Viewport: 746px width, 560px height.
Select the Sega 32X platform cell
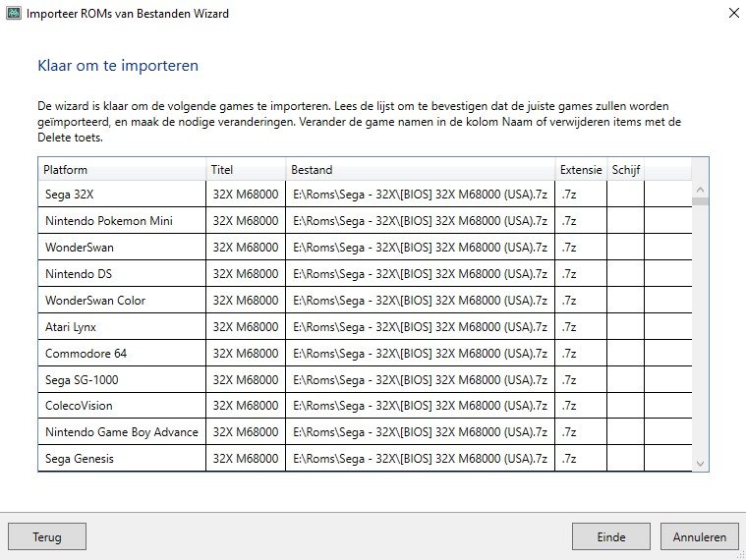point(122,194)
